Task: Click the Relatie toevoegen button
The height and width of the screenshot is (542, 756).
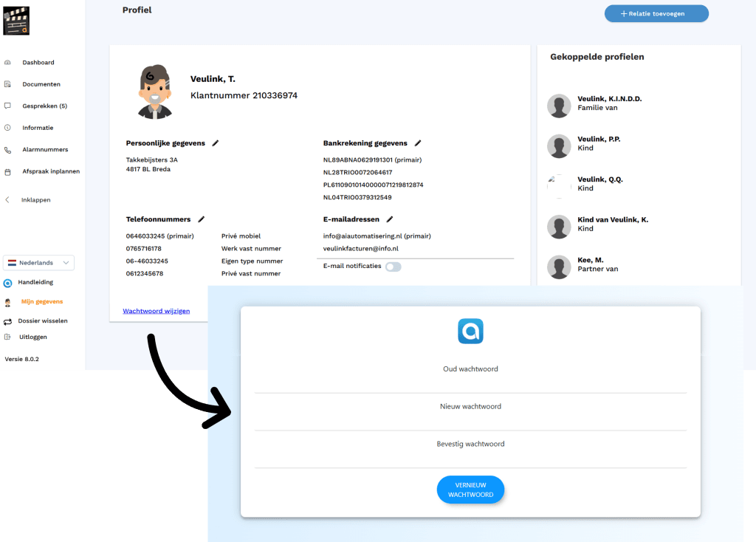Action: click(x=656, y=13)
